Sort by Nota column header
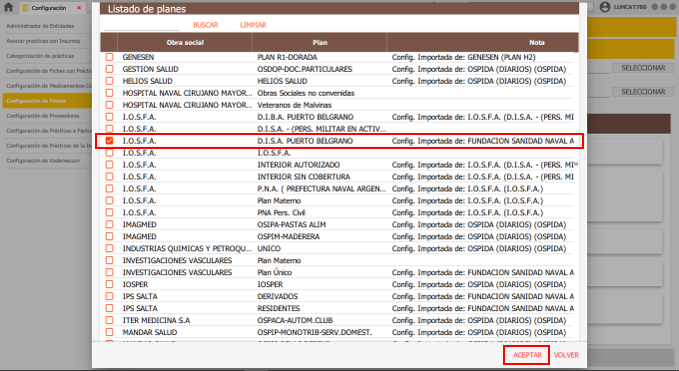The image size is (679, 371). (x=536, y=42)
